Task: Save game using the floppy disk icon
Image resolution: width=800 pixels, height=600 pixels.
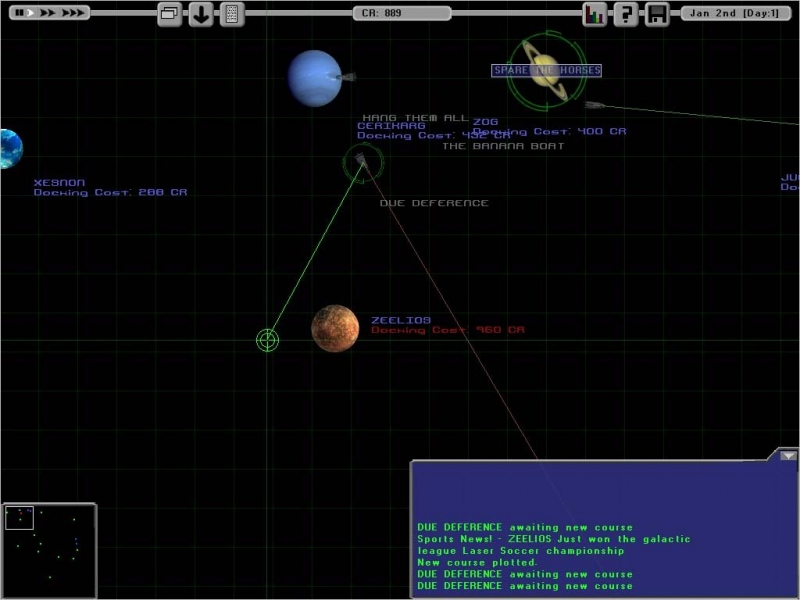Action: click(x=657, y=14)
